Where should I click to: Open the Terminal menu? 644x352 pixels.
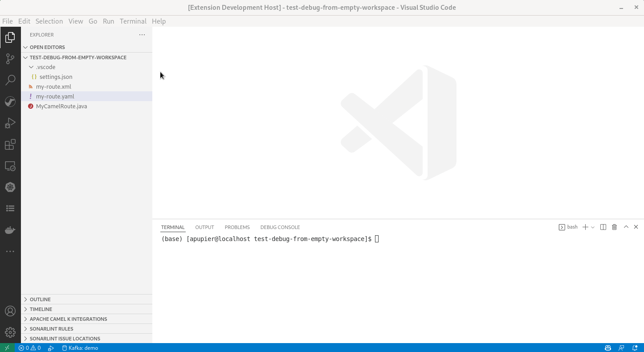[133, 21]
